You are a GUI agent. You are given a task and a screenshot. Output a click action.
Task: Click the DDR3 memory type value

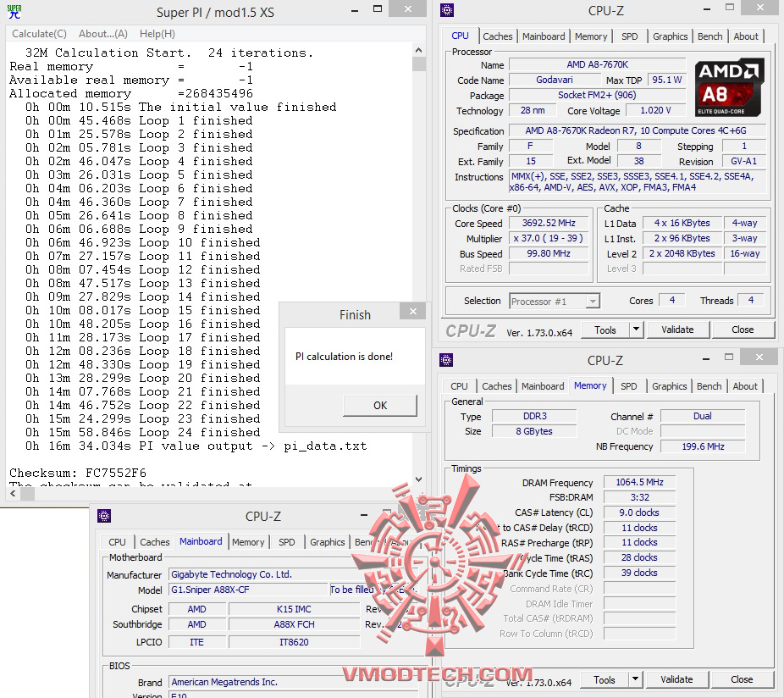[x=534, y=416]
